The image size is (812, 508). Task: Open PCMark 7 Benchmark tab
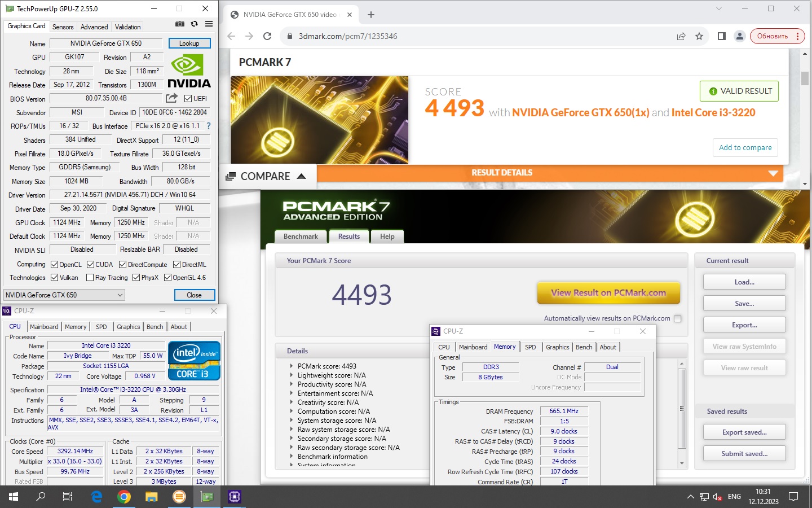tap(301, 237)
